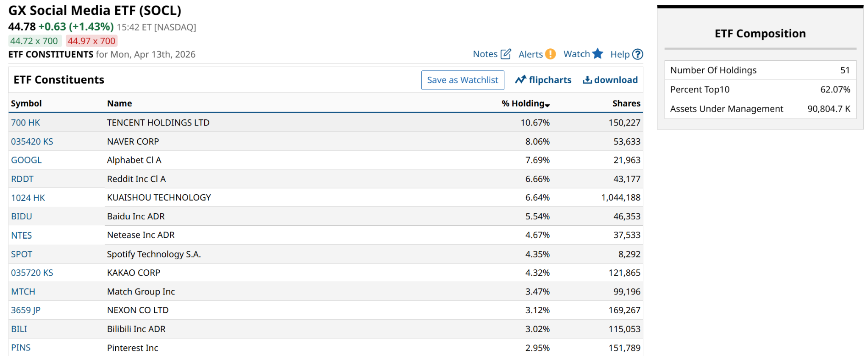
Task: Open the 700 HK symbol link
Action: tap(25, 123)
